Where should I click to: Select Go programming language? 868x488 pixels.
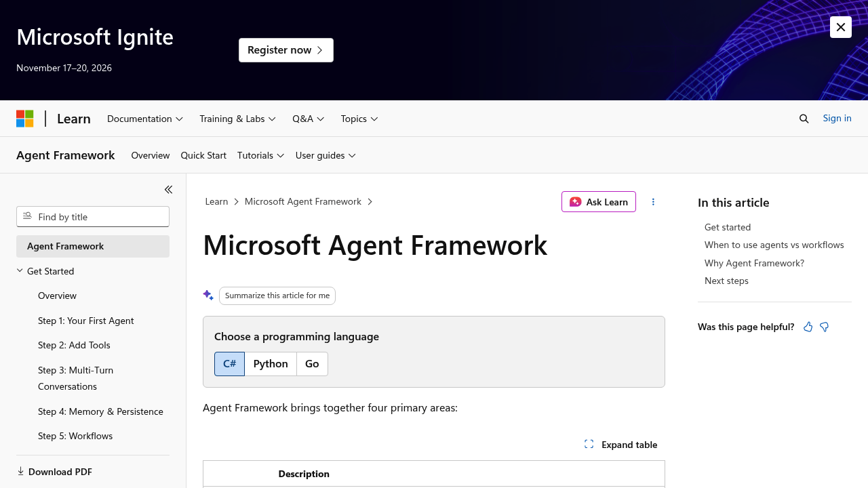[312, 364]
